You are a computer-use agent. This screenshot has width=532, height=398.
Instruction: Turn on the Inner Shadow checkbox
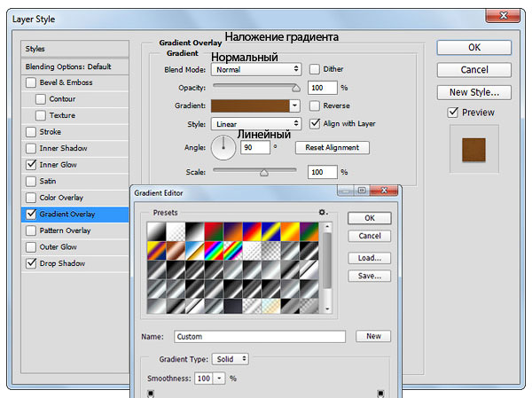pos(31,148)
